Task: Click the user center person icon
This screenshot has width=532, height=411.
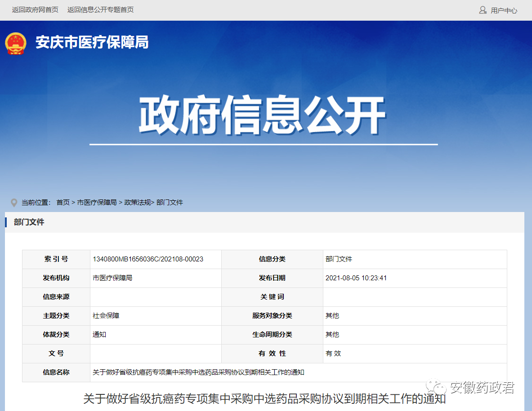Action: (x=483, y=10)
